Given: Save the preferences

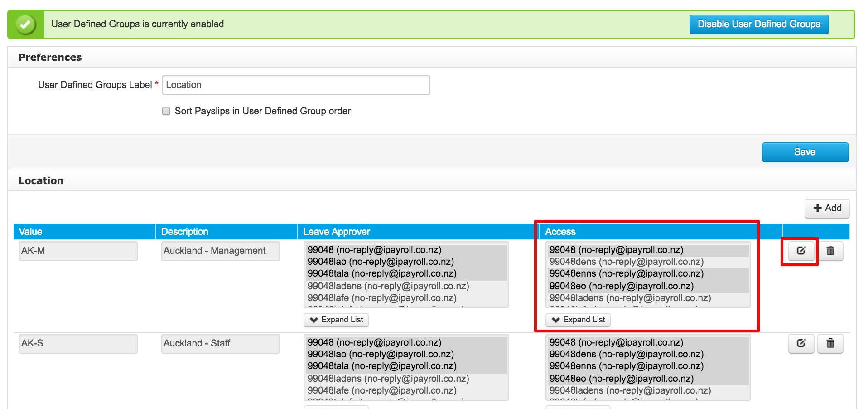Looking at the screenshot, I should pyautogui.click(x=805, y=152).
